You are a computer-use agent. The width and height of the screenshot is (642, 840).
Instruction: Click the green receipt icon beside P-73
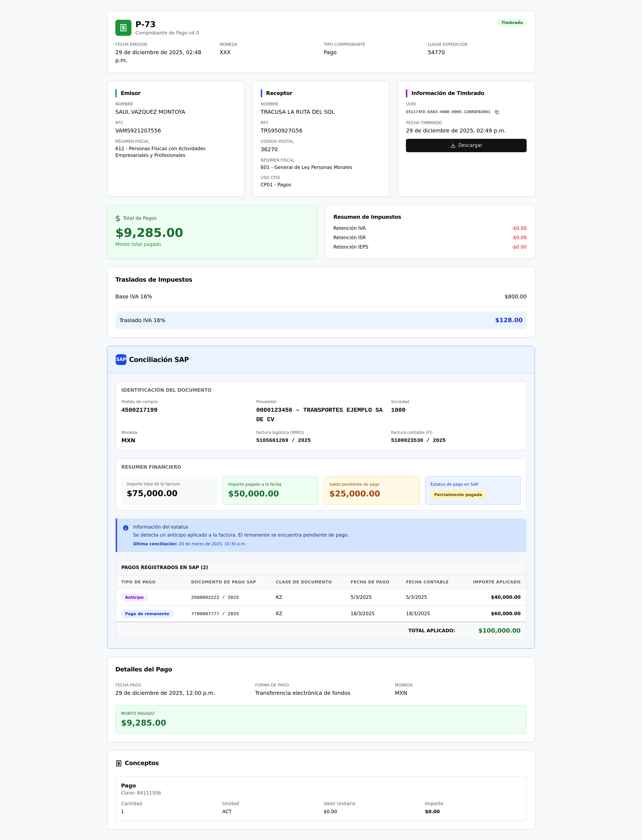123,28
